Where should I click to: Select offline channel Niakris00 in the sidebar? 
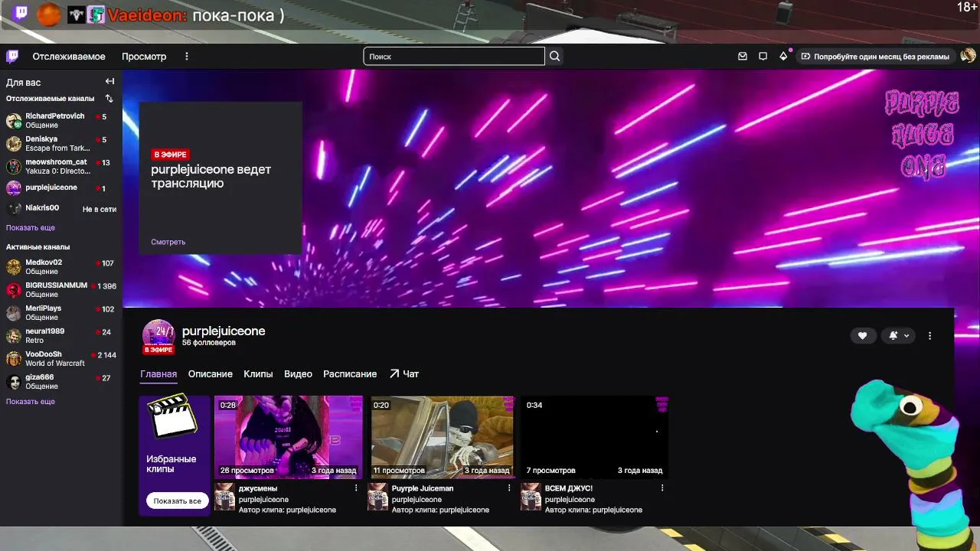click(61, 208)
